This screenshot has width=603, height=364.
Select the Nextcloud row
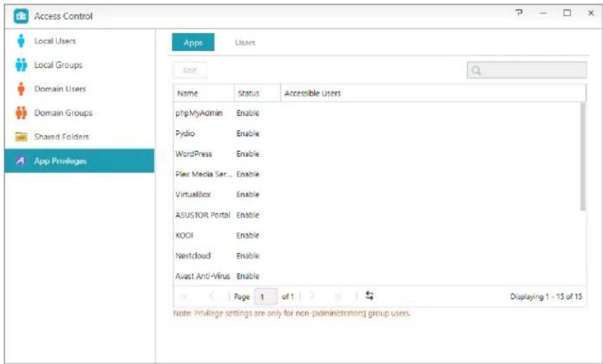point(377,255)
